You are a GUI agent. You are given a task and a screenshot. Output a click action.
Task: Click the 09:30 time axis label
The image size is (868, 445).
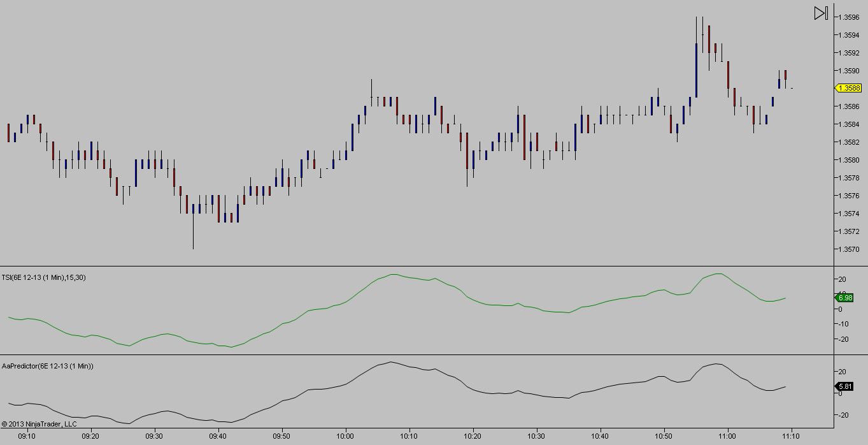click(x=154, y=436)
